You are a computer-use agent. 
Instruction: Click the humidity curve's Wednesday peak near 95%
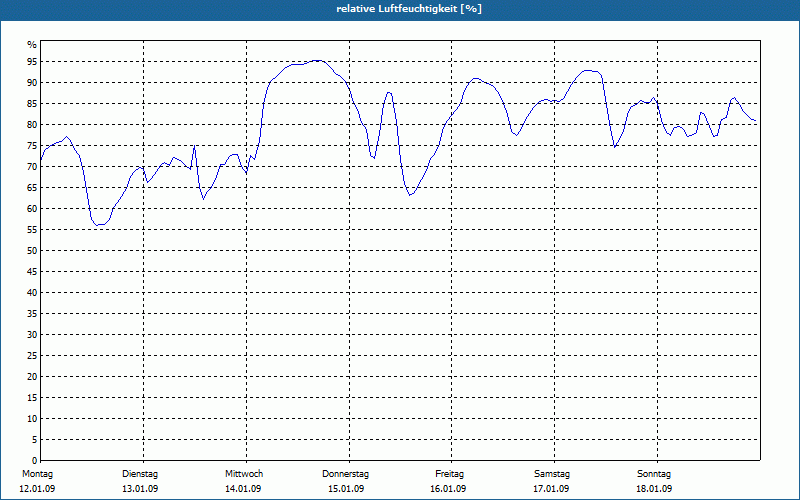click(318, 61)
